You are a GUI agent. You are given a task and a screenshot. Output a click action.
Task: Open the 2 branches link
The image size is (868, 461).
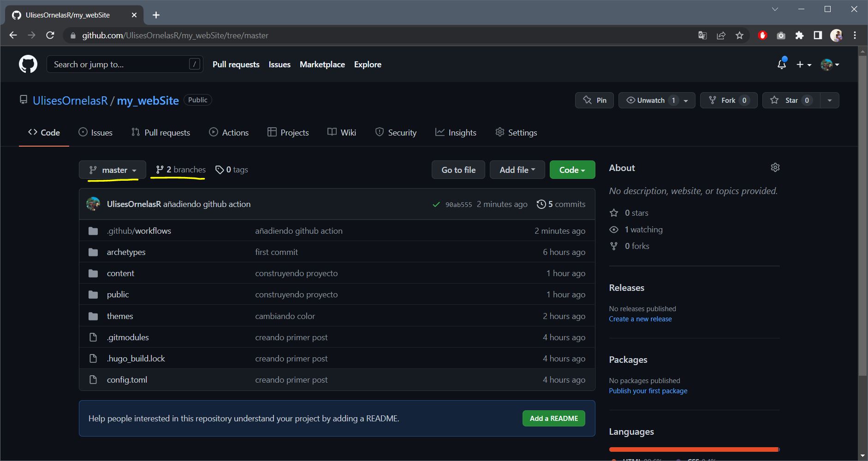[181, 170]
